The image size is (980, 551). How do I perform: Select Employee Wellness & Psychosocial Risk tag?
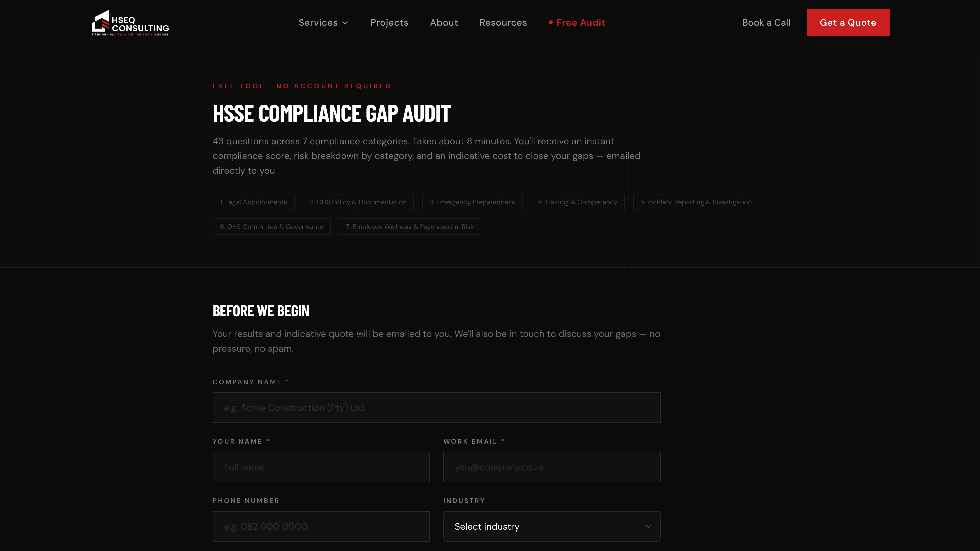point(410,227)
